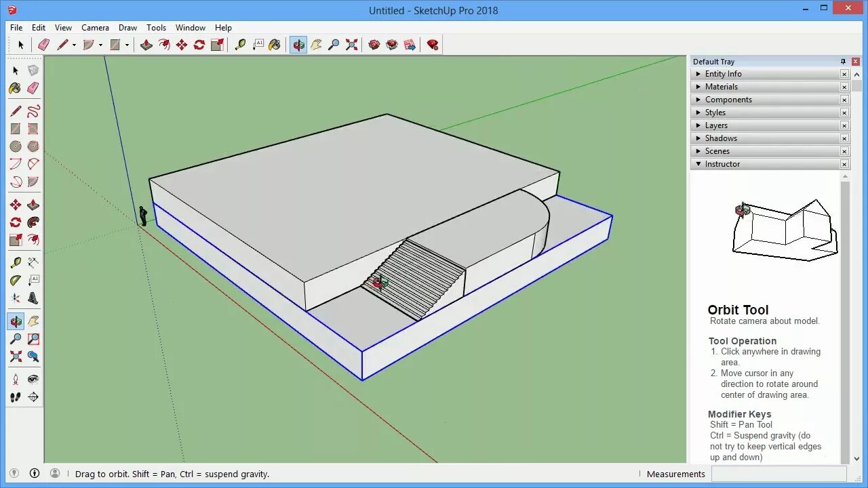Select the Polygon tool

coord(33,146)
